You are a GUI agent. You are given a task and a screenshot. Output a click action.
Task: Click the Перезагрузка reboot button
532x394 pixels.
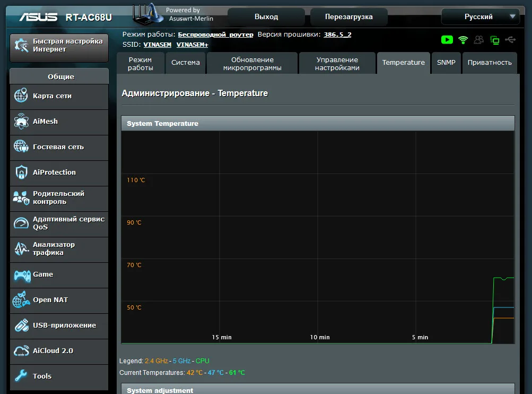[x=349, y=16]
